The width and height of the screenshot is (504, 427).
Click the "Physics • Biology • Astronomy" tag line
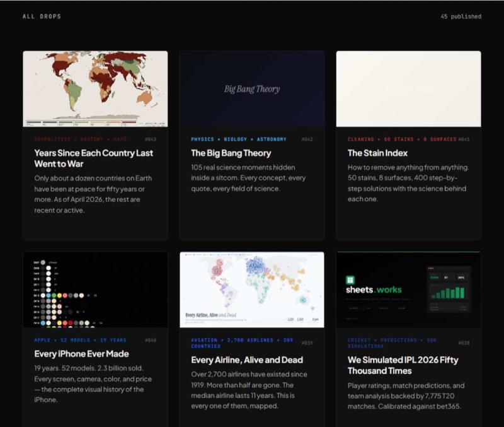pyautogui.click(x=239, y=139)
